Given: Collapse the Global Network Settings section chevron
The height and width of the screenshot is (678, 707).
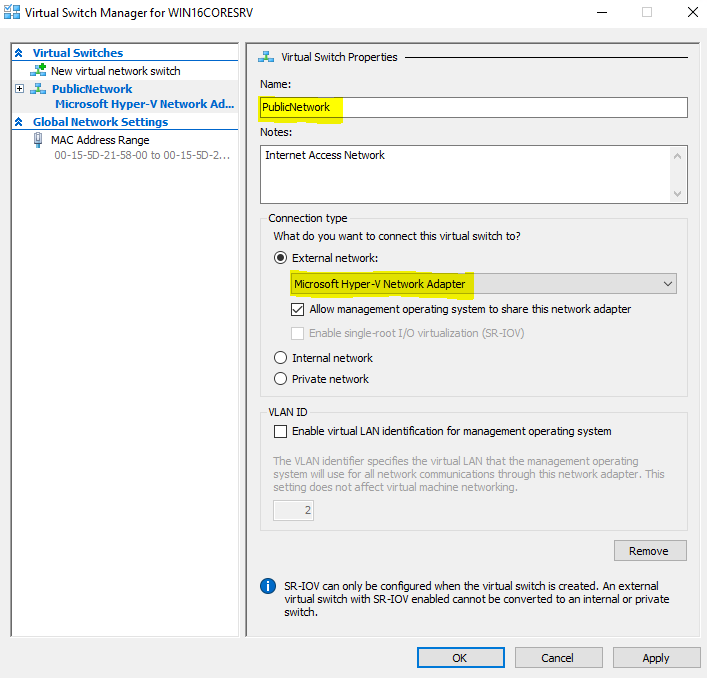Looking at the screenshot, I should (18, 122).
